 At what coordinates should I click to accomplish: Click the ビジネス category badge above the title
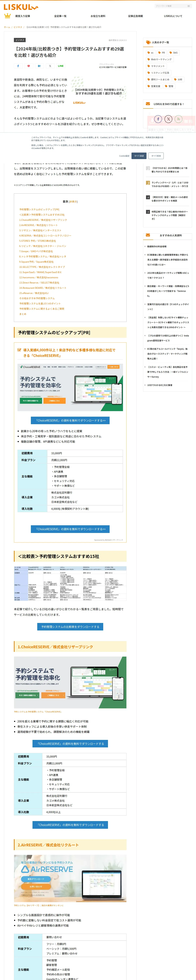20,40
